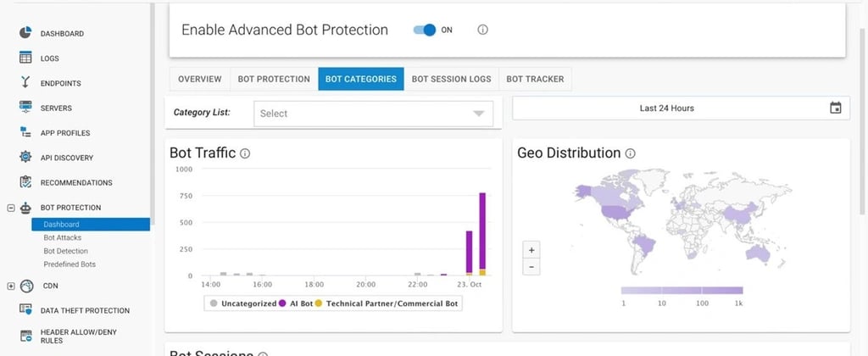
Task: Collapse the Bot Protection menu section
Action: [10, 208]
